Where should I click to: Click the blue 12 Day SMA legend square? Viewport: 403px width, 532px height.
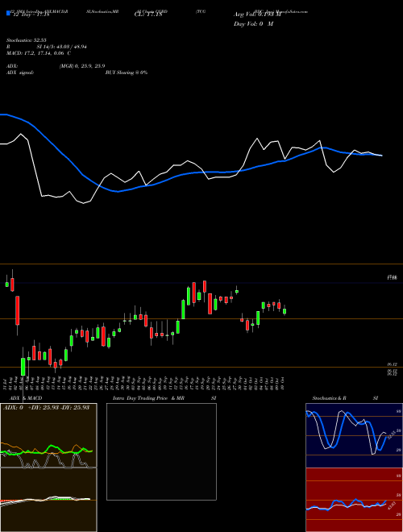click(8, 14)
